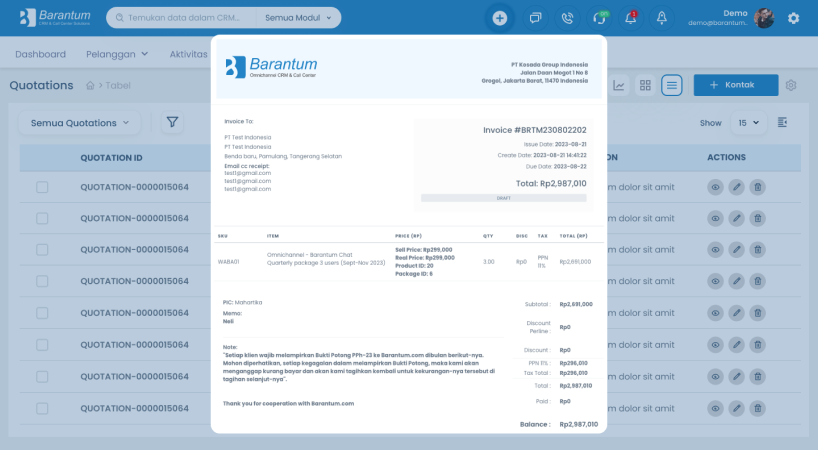
Task: Click the Tabel breadcrumb
Action: 118,86
